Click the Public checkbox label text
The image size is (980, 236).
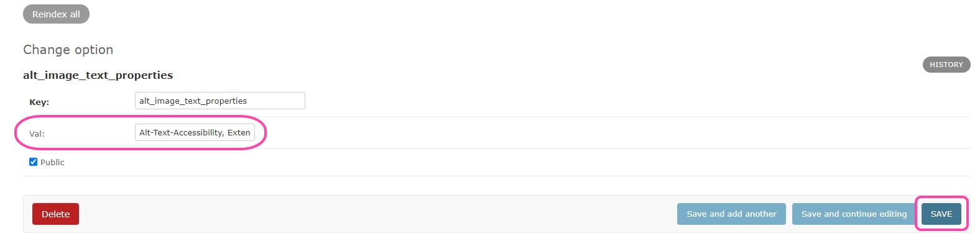pos(52,163)
